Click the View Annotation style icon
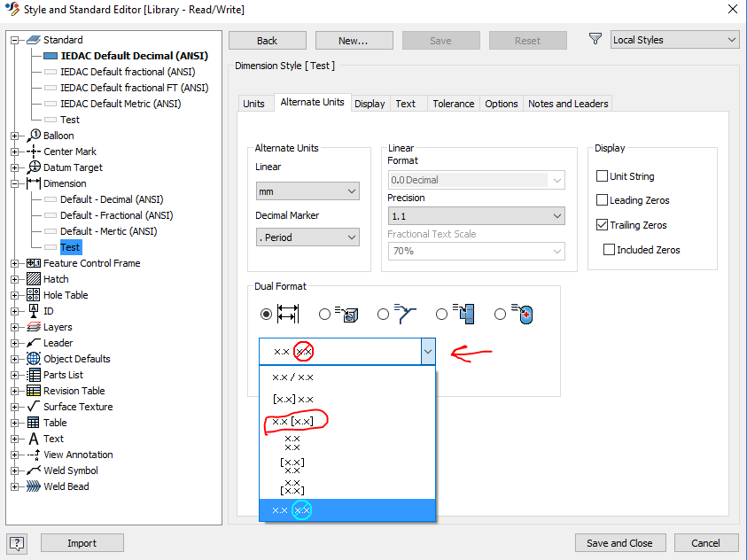 pyautogui.click(x=34, y=455)
